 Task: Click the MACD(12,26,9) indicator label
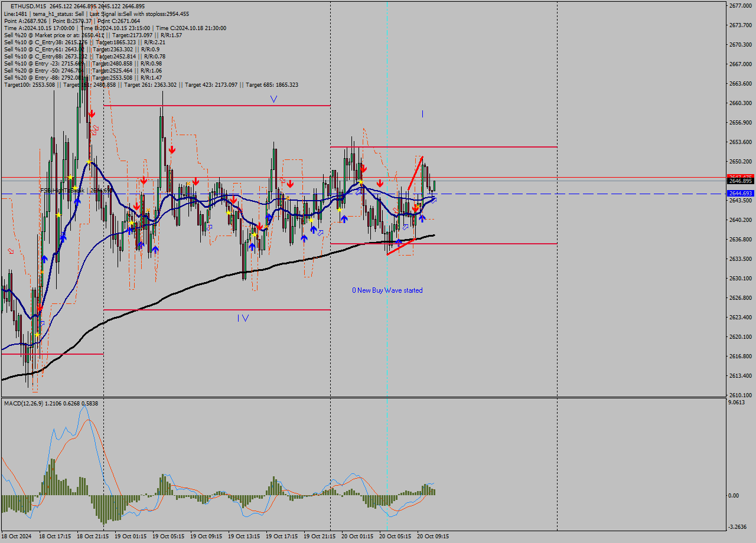51,403
